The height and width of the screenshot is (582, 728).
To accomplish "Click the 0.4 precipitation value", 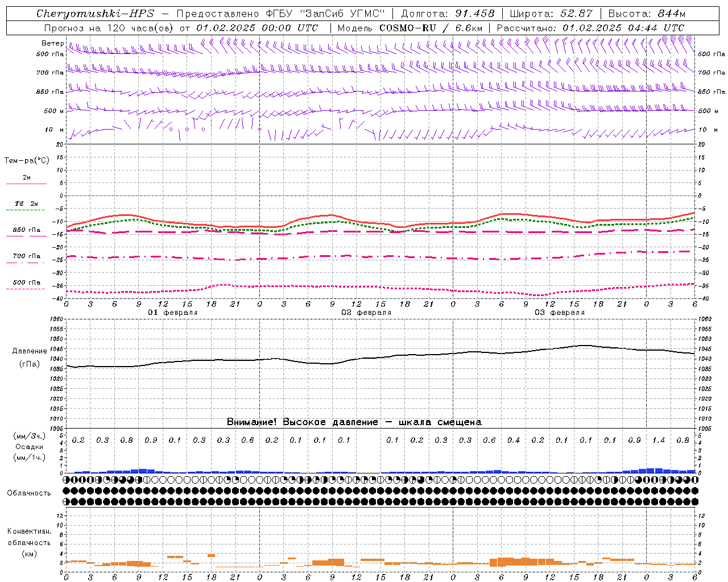I will [x=514, y=440].
